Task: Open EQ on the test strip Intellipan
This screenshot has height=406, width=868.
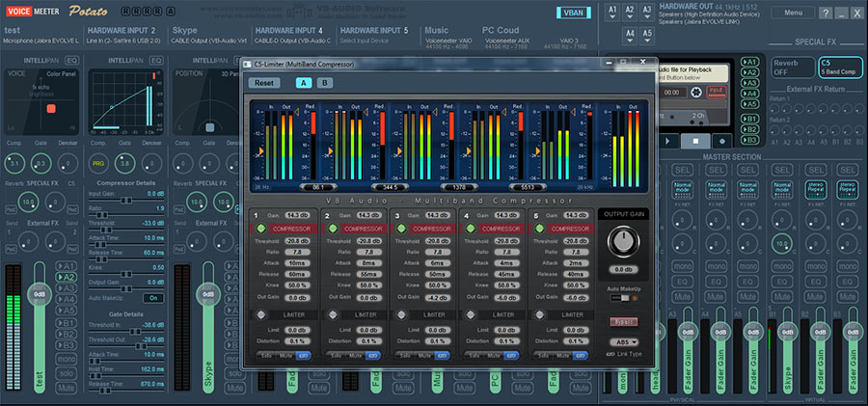Action: point(72,60)
